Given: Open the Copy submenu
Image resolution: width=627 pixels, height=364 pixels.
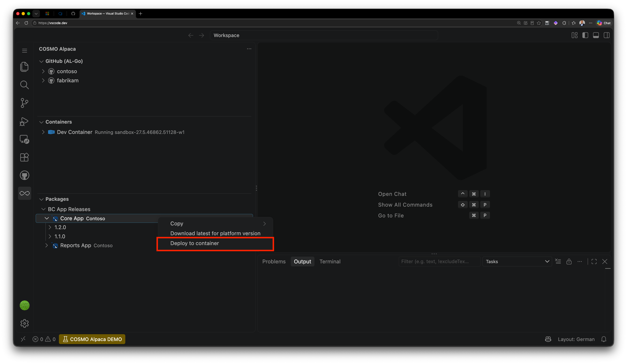Looking at the screenshot, I should pyautogui.click(x=215, y=224).
